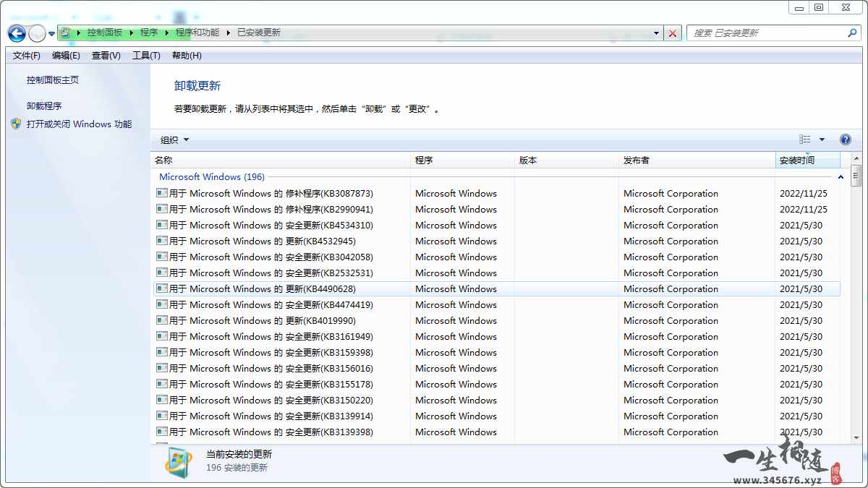Click the update icon beside KB4534310
The width and height of the screenshot is (868, 488).
tap(163, 225)
